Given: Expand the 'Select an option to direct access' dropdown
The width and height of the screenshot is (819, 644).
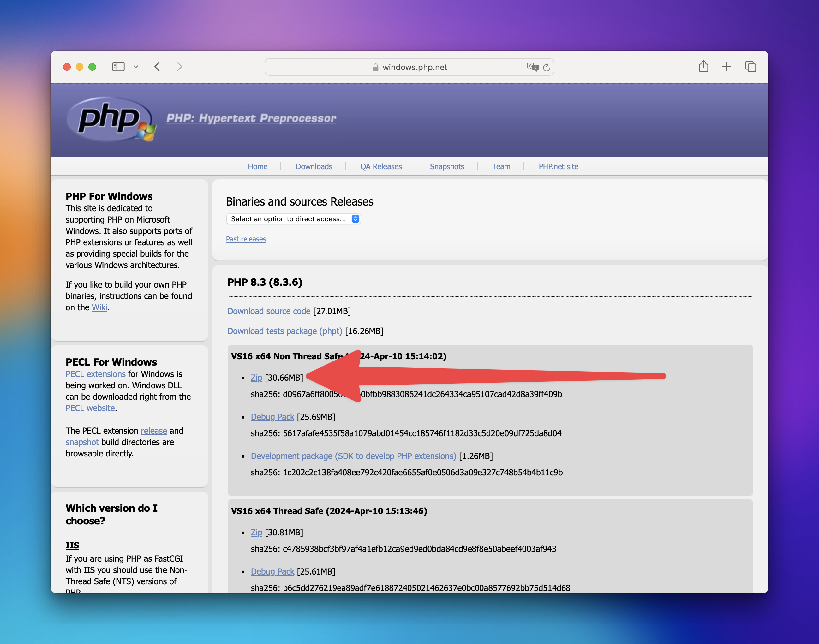Looking at the screenshot, I should click(293, 219).
